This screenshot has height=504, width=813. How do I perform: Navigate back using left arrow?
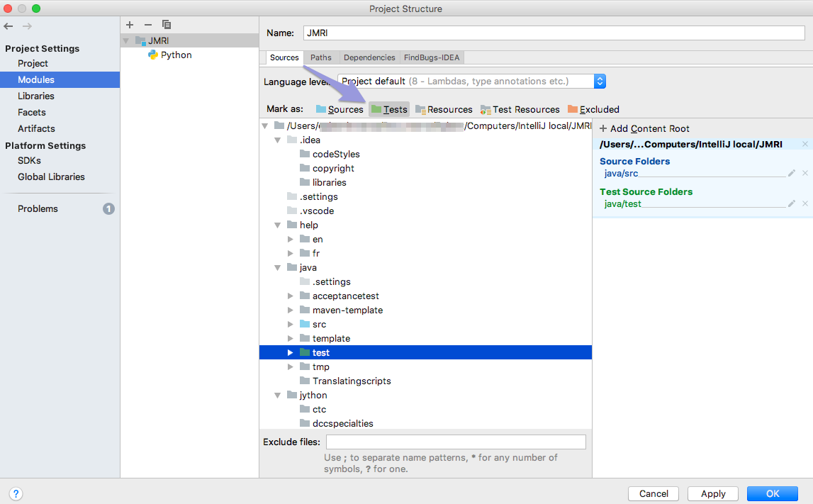tap(8, 26)
